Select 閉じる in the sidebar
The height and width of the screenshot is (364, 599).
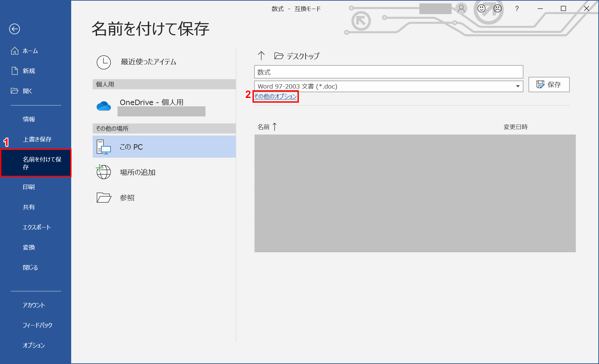[30, 267]
